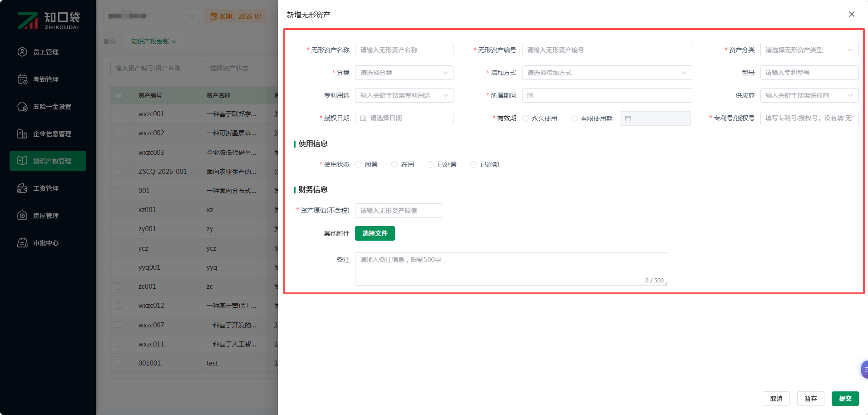Click the 五险一金设置 icon
Viewport: 868px width, 415px height.
(x=22, y=106)
